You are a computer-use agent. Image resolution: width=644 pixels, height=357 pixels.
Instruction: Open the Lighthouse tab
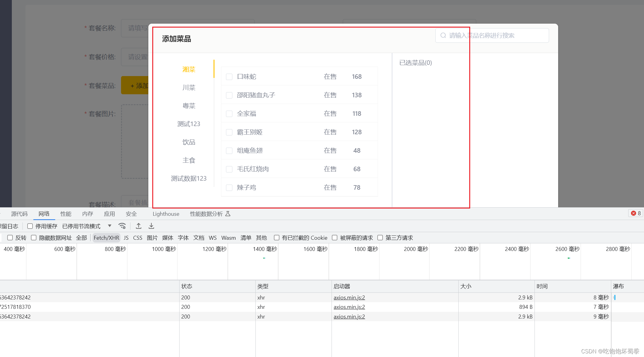pos(166,214)
